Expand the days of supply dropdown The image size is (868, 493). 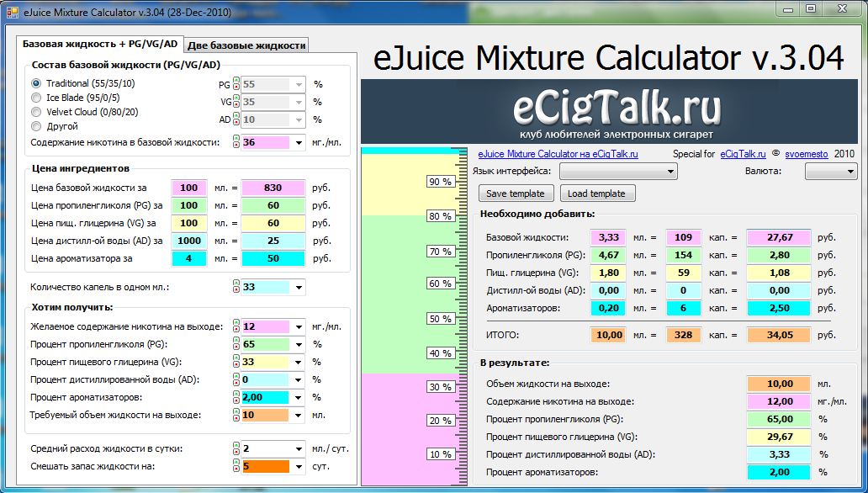click(299, 467)
